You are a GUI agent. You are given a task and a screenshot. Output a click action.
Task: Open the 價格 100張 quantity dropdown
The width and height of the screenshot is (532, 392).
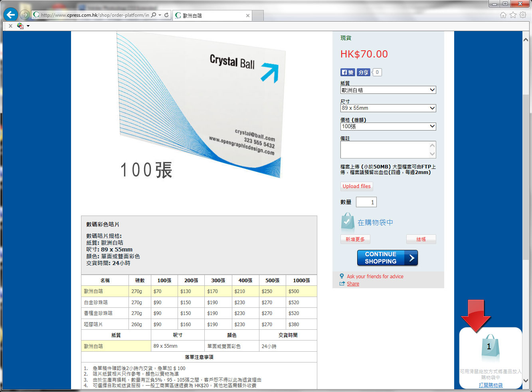tap(388, 127)
